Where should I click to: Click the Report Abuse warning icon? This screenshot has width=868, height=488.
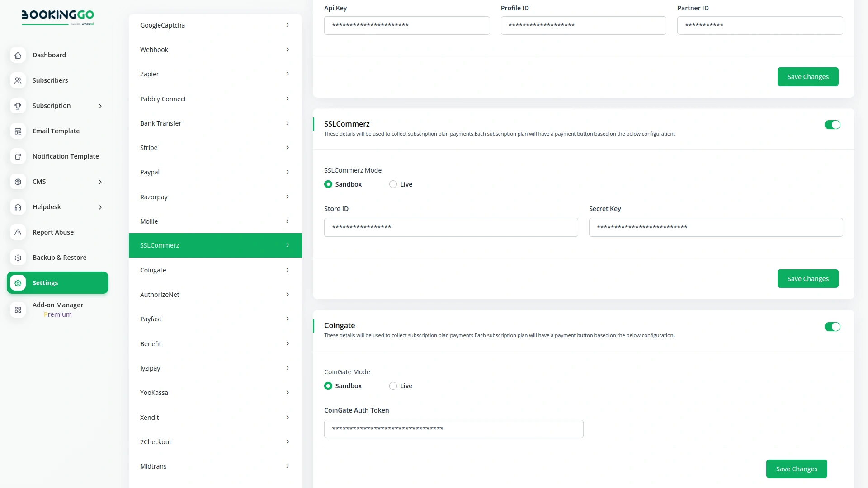click(18, 232)
